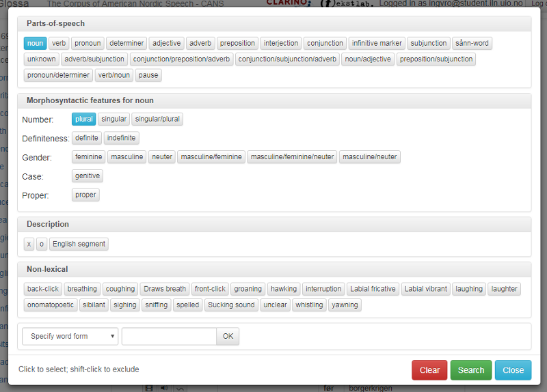Select the sighing tag
The image size is (547, 392).
coord(125,305)
